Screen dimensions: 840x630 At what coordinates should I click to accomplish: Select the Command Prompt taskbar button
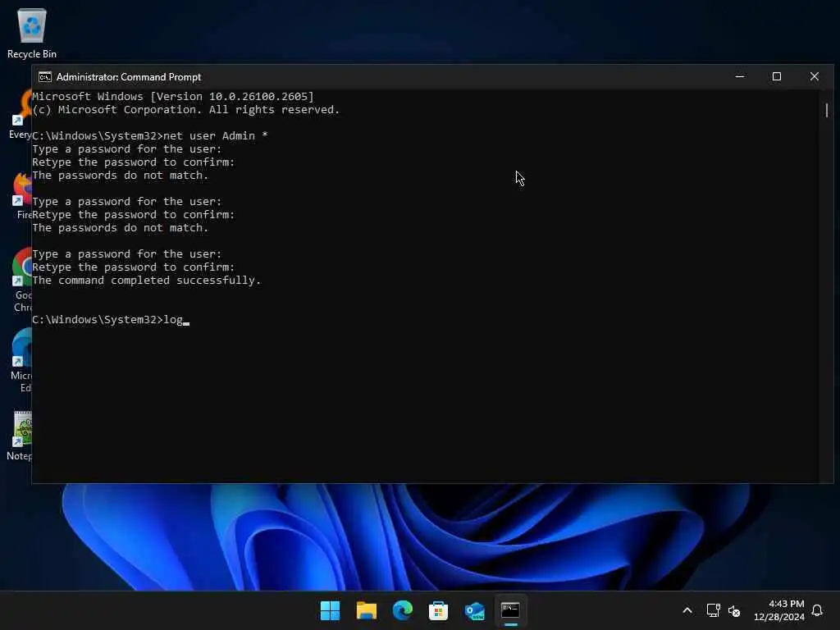click(510, 610)
